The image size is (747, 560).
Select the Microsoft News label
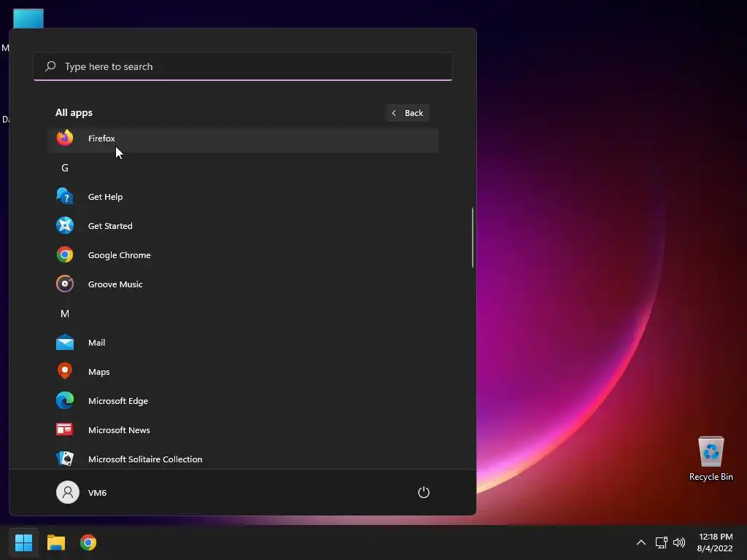click(x=119, y=430)
